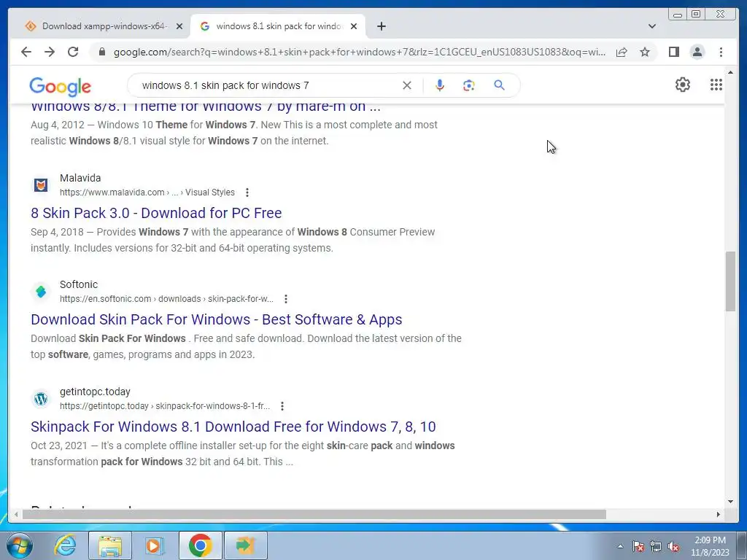The image size is (747, 560).
Task: Bookmark this tab with the star icon
Action: pos(645,52)
